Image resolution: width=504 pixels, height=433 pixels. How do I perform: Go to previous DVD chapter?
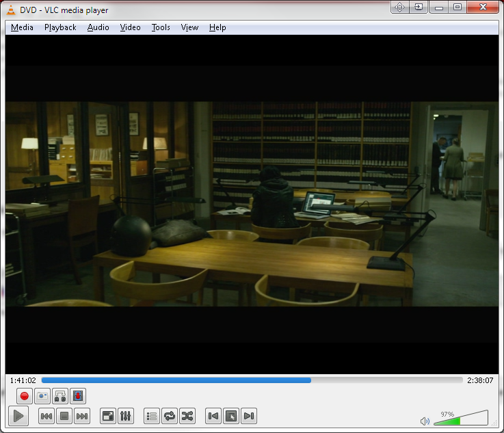coord(213,417)
